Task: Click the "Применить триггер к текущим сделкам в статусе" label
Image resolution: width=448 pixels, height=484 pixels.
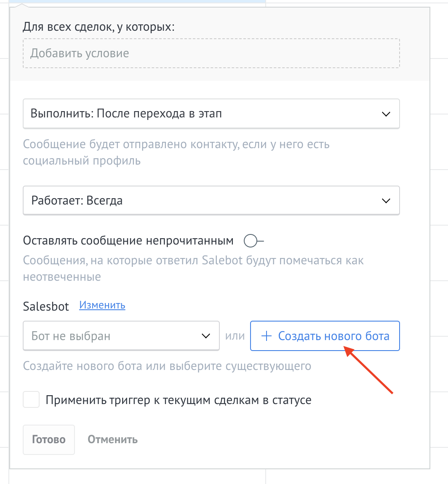Action: (179, 400)
